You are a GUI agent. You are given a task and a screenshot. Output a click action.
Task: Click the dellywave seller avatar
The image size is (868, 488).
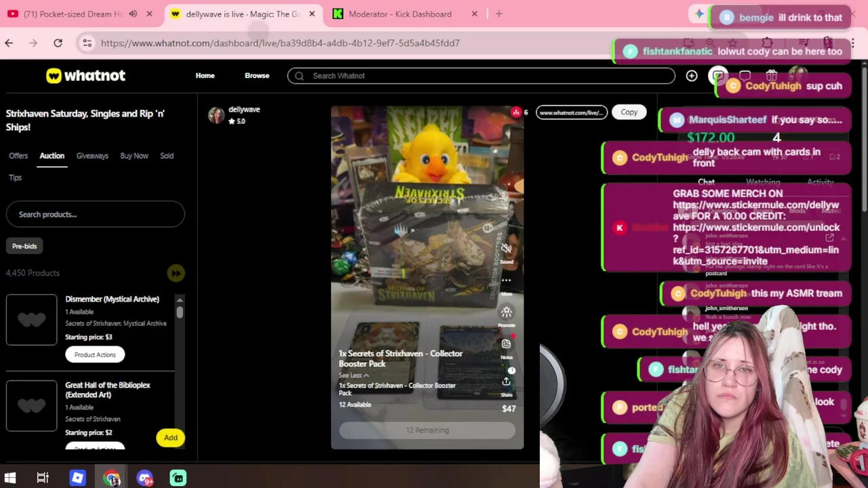(216, 115)
